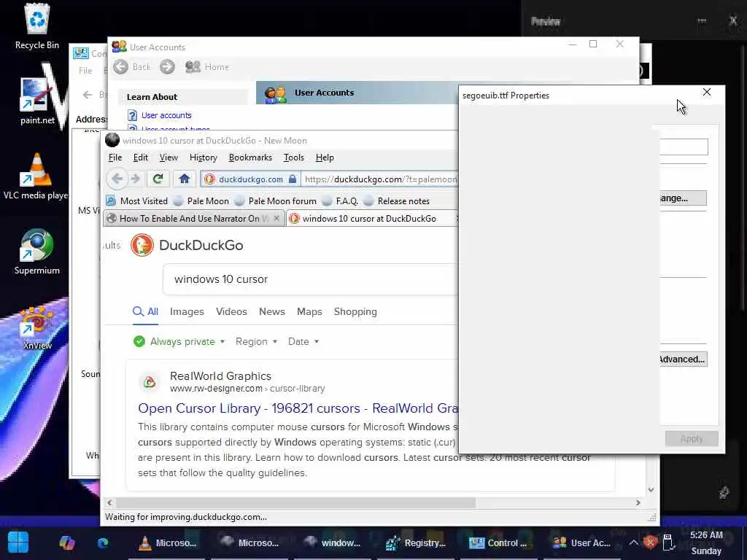
Task: Switch to Control Panel taskbar item
Action: [x=499, y=542]
